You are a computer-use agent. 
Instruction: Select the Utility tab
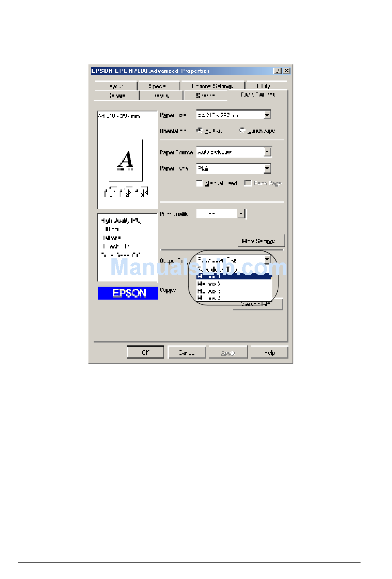266,86
